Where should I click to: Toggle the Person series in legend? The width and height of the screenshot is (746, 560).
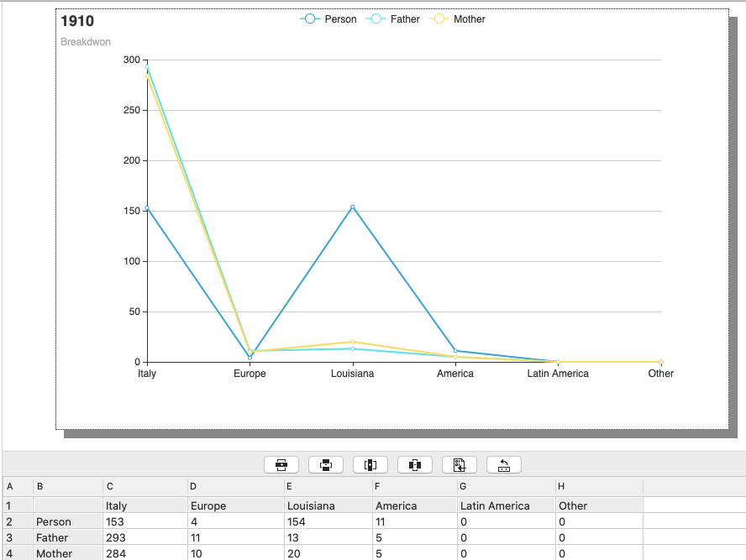[x=328, y=19]
